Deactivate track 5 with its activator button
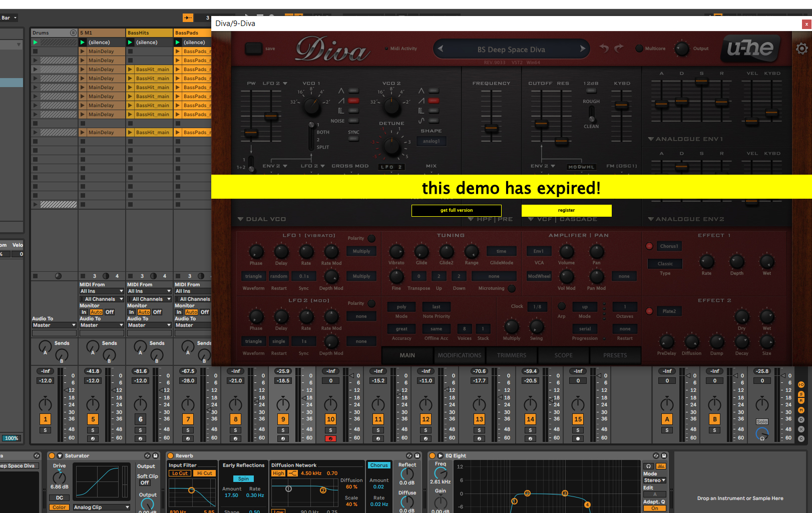812x513 pixels. [93, 419]
